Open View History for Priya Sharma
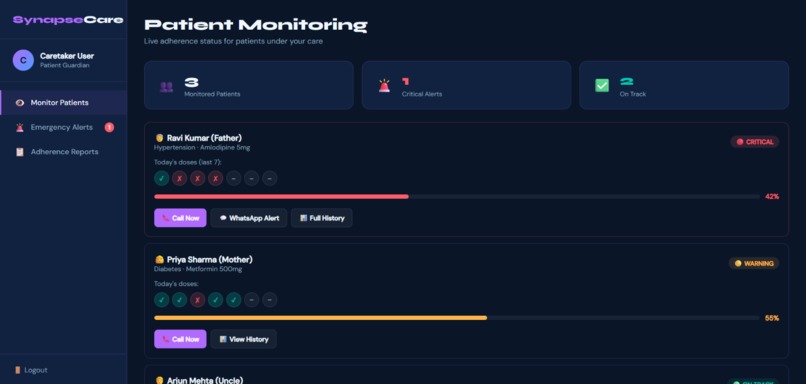Image resolution: width=806 pixels, height=384 pixels. click(x=244, y=339)
